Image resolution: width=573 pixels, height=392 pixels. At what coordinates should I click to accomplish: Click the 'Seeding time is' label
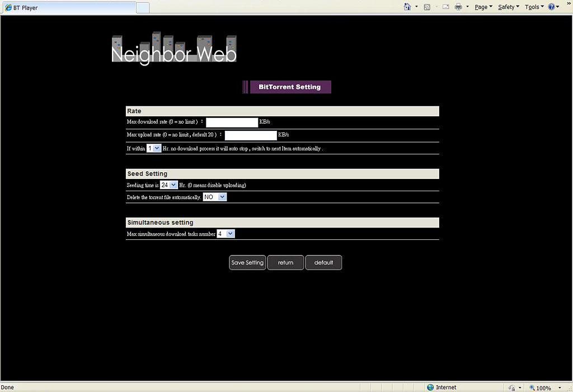[143, 185]
